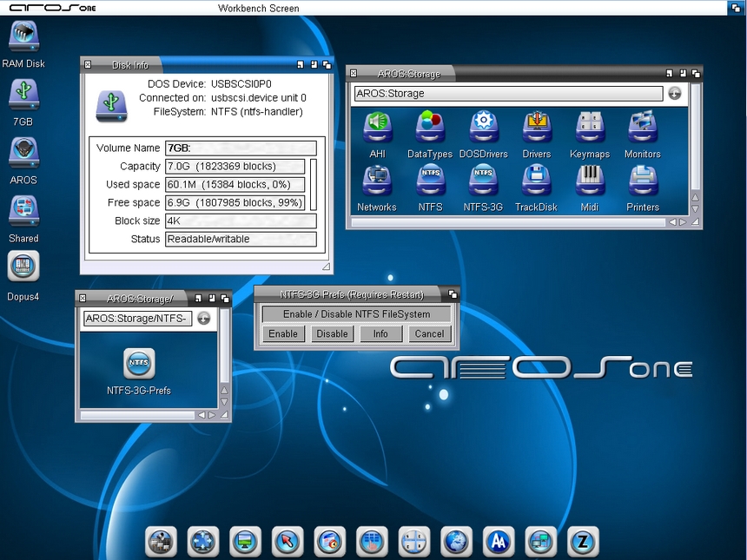Cancel the NTFS-3G Prefs dialog
747x560 pixels.
(x=429, y=333)
